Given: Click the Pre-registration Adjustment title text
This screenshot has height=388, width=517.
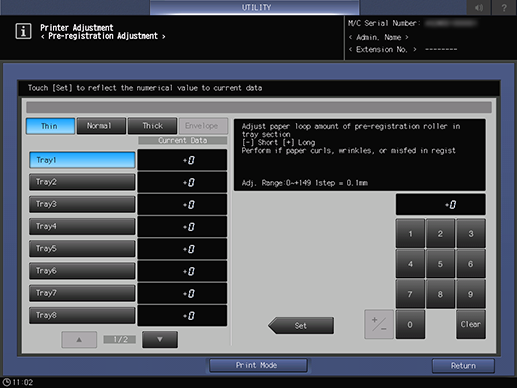Looking at the screenshot, I should [x=103, y=36].
